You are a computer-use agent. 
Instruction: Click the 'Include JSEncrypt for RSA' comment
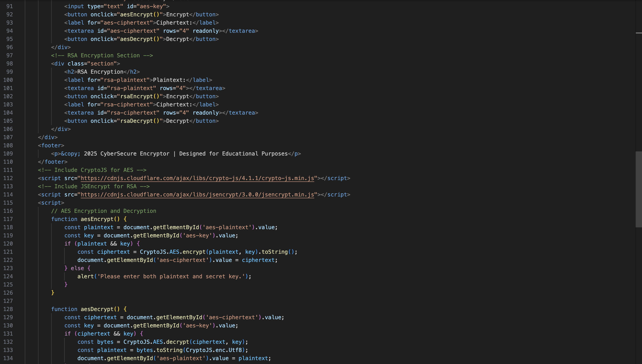coord(94,186)
